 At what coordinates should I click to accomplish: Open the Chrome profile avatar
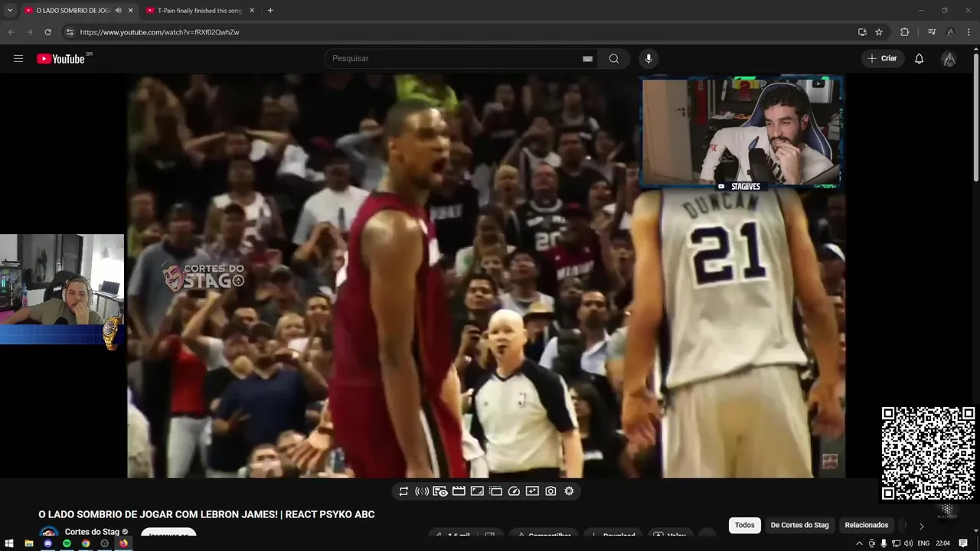tap(950, 32)
